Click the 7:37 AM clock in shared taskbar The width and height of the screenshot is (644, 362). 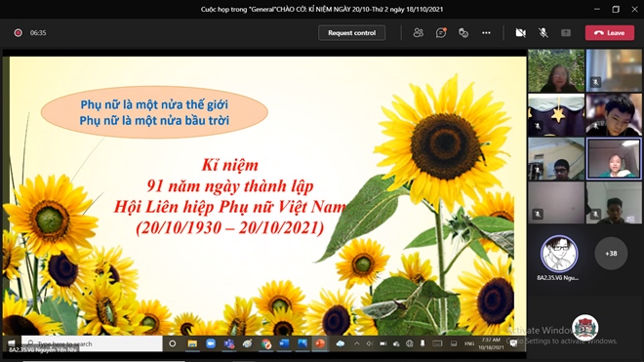click(x=491, y=343)
